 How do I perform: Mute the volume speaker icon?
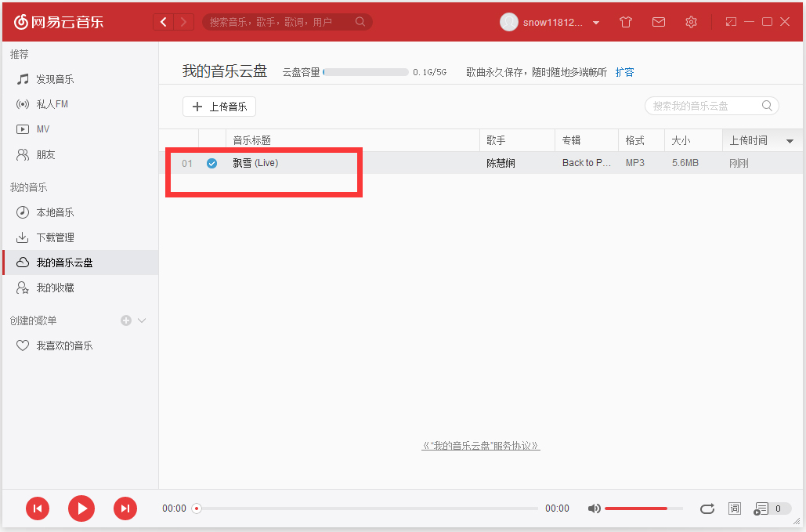coord(594,508)
